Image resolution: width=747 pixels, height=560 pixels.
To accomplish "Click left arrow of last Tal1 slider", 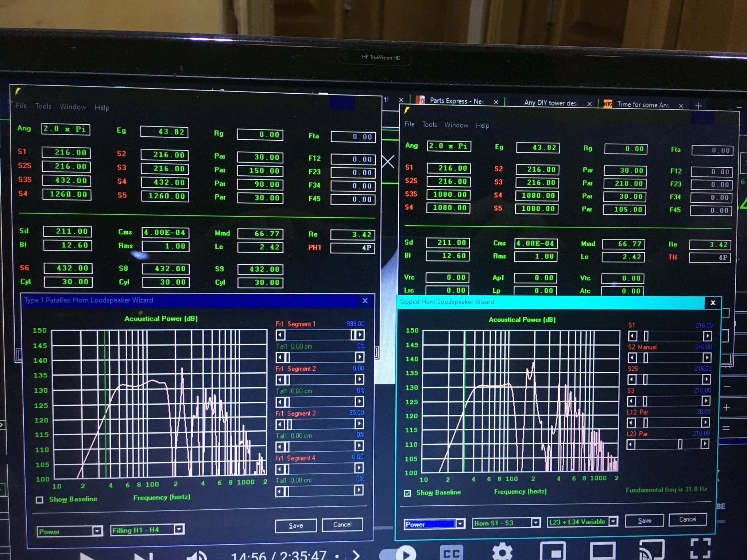I will (280, 491).
